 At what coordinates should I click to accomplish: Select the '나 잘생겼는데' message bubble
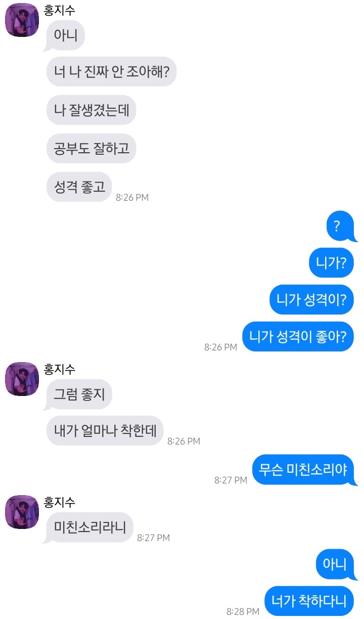click(92, 110)
